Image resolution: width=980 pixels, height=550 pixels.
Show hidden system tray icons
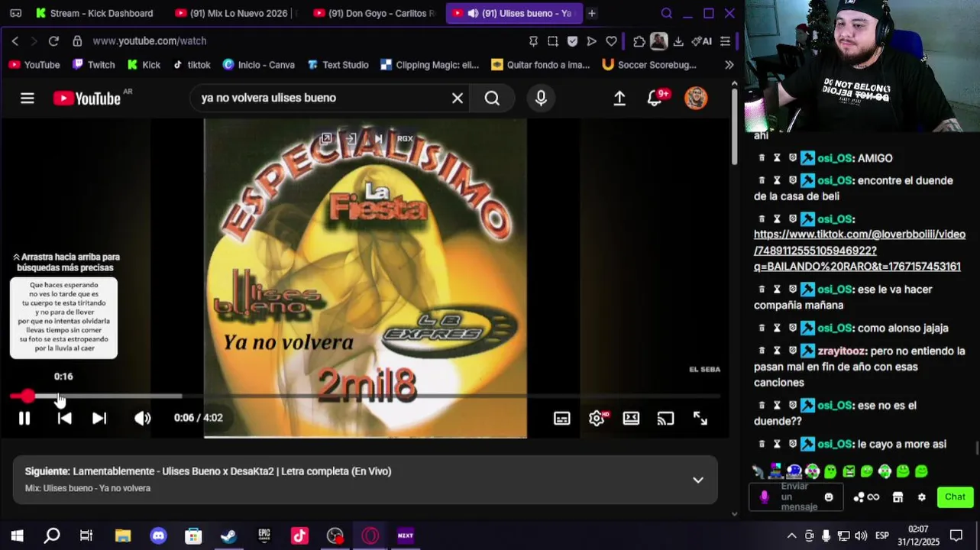(791, 535)
